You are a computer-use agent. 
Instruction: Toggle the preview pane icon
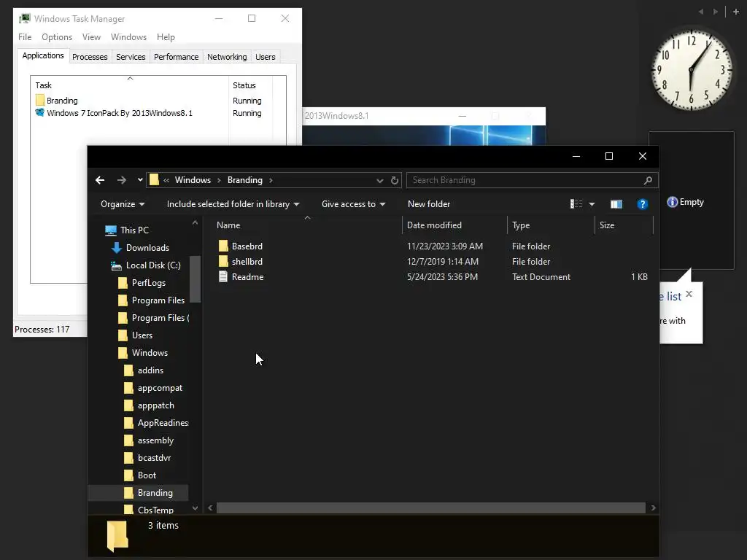point(616,204)
